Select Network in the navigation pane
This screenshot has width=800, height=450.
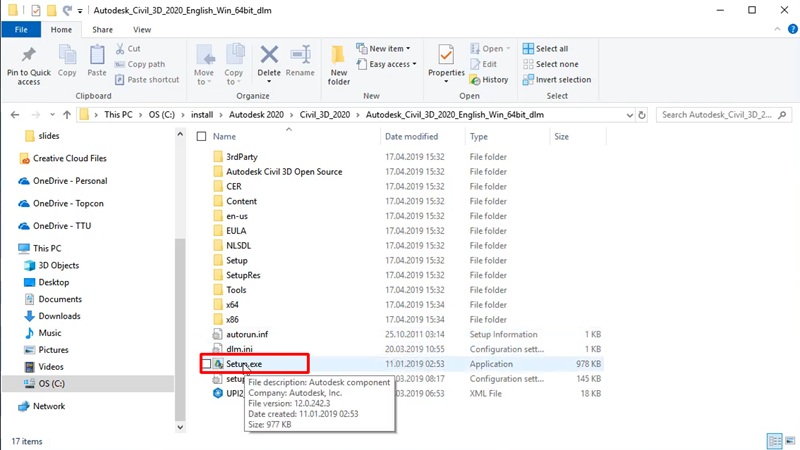[x=49, y=406]
